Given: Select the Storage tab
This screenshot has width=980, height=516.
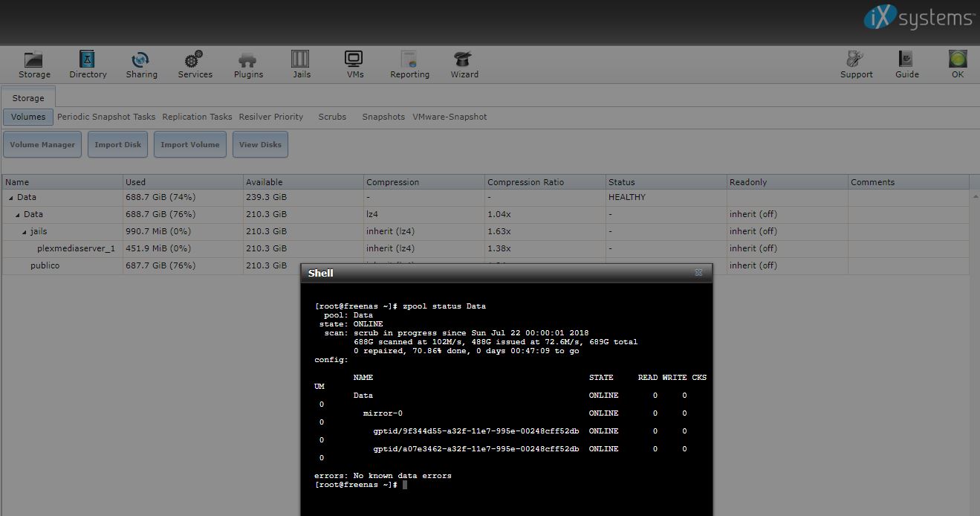Looking at the screenshot, I should tap(28, 98).
